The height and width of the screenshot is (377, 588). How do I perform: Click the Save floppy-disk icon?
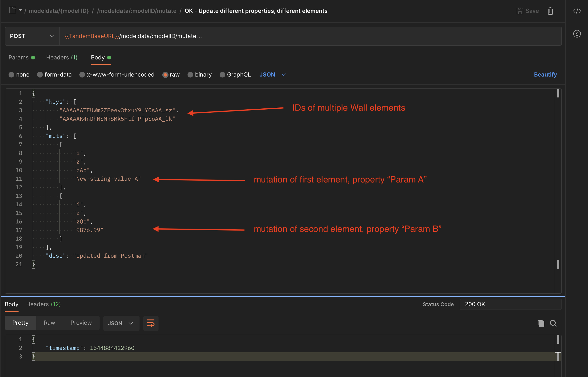(x=520, y=11)
